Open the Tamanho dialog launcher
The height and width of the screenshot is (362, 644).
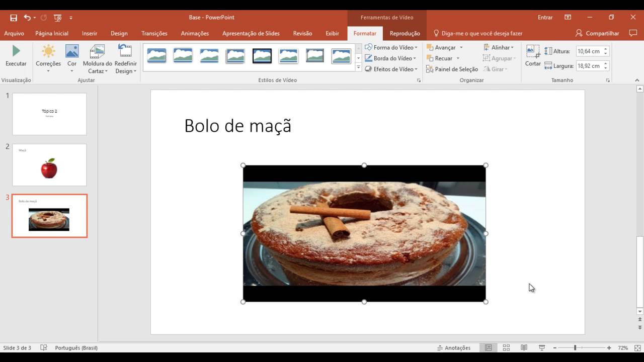pos(608,80)
